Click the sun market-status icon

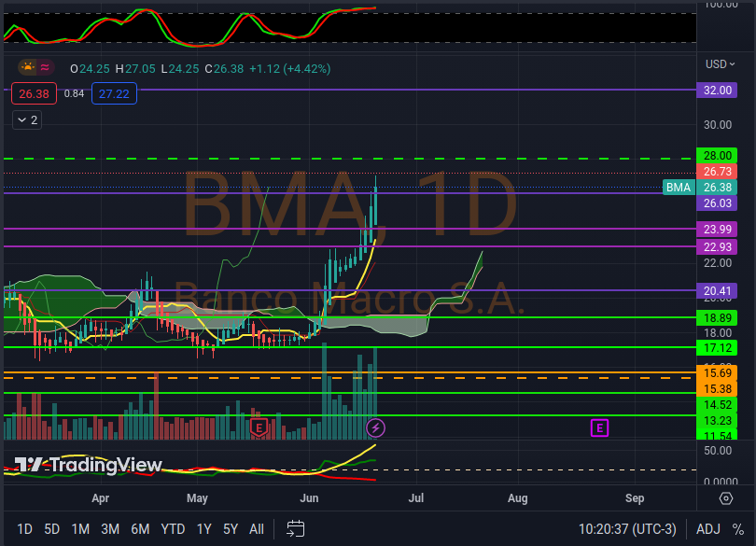click(28, 67)
